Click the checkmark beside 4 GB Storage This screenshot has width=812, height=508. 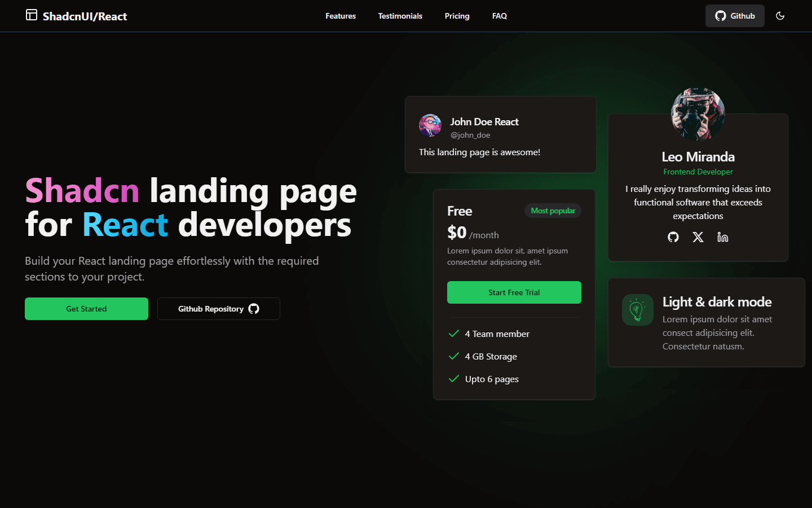453,356
